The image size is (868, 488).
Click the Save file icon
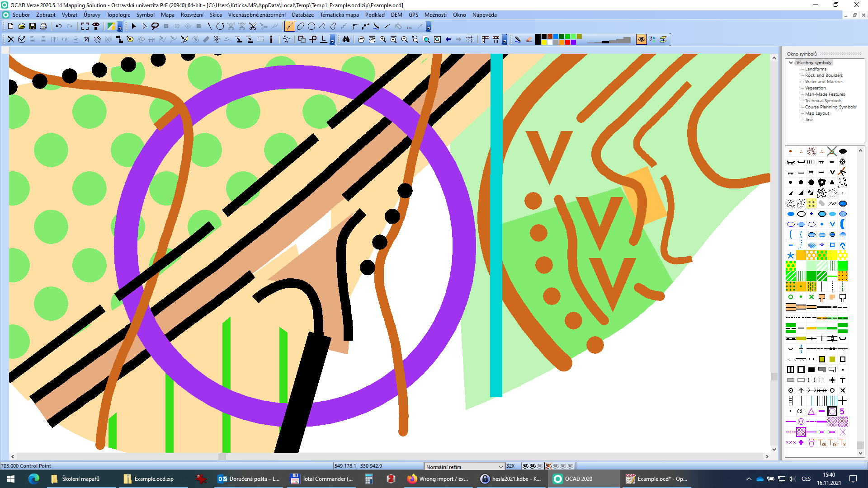(33, 27)
